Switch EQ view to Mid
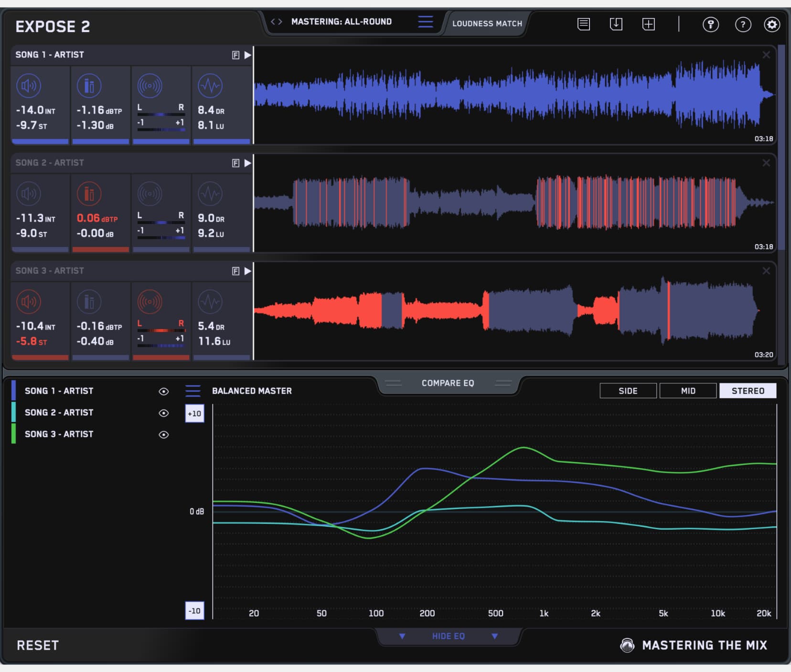The width and height of the screenshot is (791, 672). (688, 391)
